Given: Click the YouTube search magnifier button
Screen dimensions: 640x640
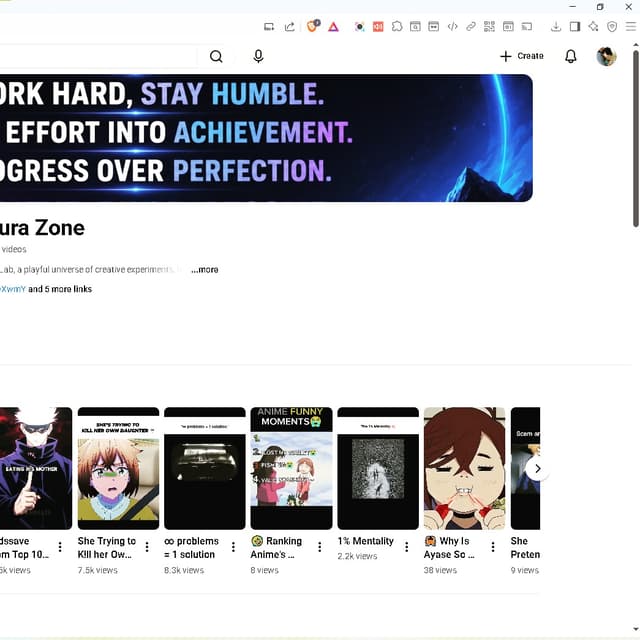Looking at the screenshot, I should coord(216,56).
